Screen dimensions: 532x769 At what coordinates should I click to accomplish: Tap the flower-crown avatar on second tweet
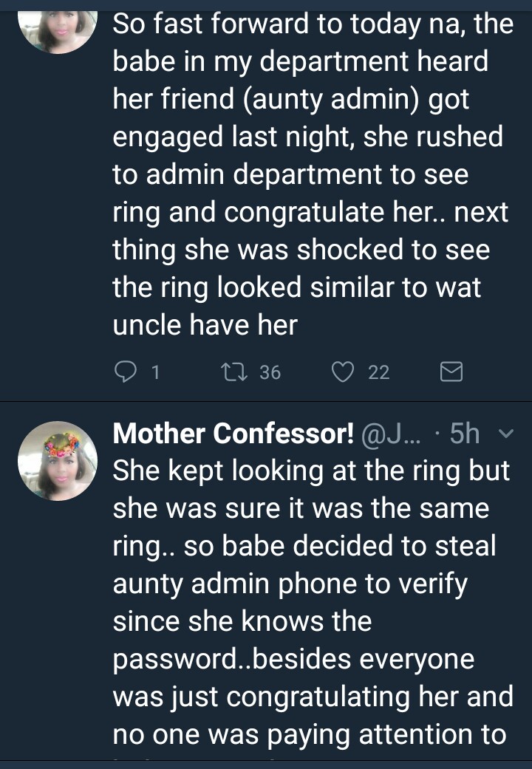58,461
